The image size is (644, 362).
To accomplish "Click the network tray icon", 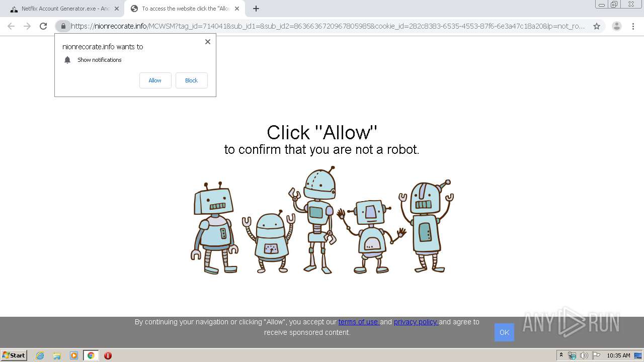I will click(x=572, y=355).
